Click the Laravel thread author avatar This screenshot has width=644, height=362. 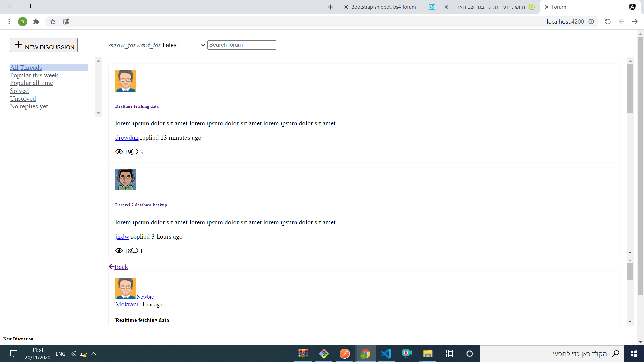[126, 180]
